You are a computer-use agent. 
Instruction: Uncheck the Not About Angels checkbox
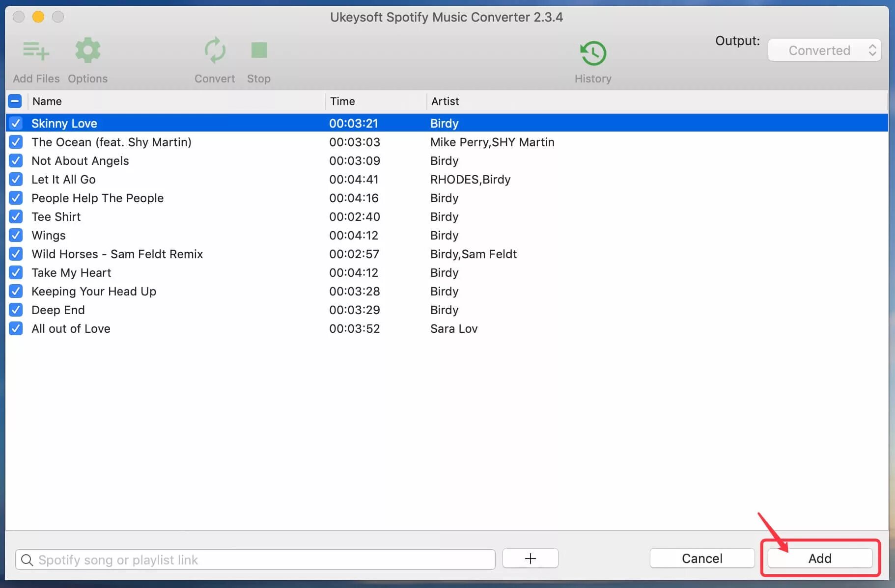click(16, 160)
